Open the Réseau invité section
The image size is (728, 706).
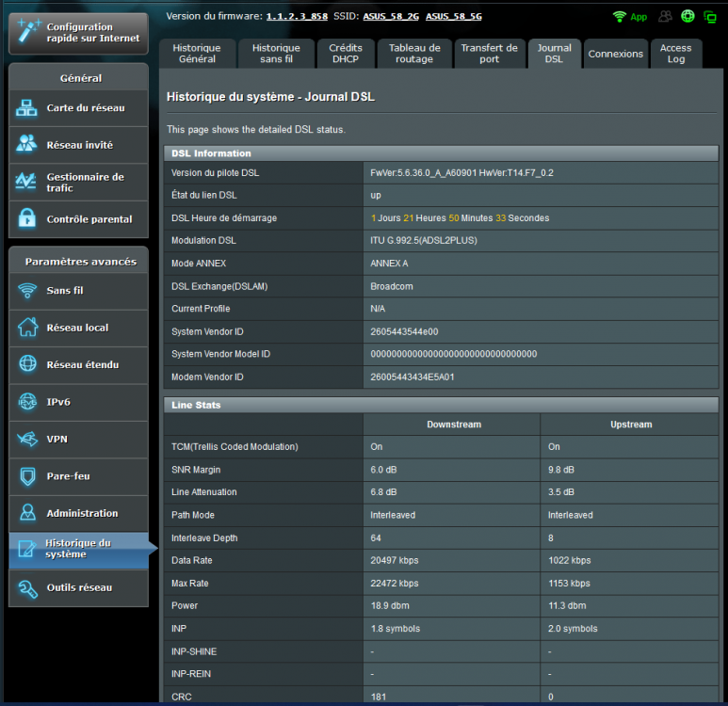[78, 145]
